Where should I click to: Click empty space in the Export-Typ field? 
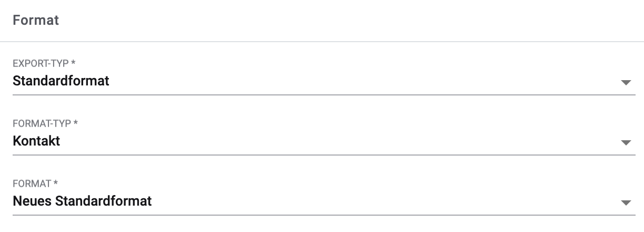click(x=342, y=82)
